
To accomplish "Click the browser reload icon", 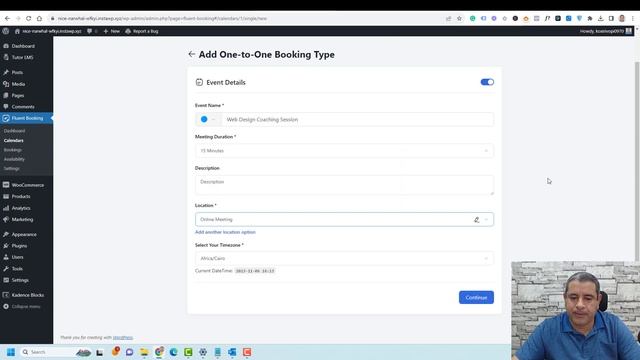I will coord(29,18).
